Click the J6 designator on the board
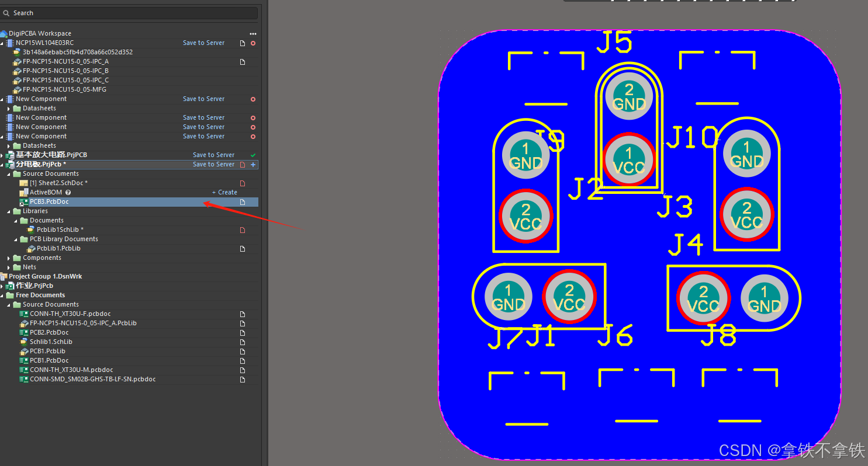This screenshot has width=868, height=466. point(615,335)
